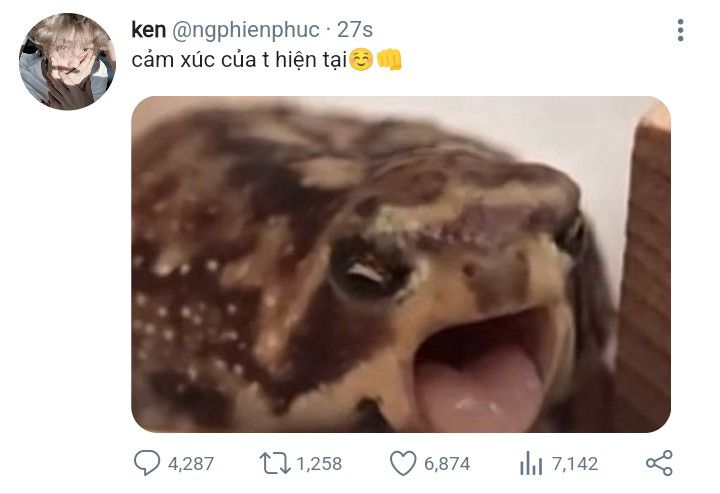Click the retweet arrows icon
The image size is (720, 494).
click(x=275, y=463)
